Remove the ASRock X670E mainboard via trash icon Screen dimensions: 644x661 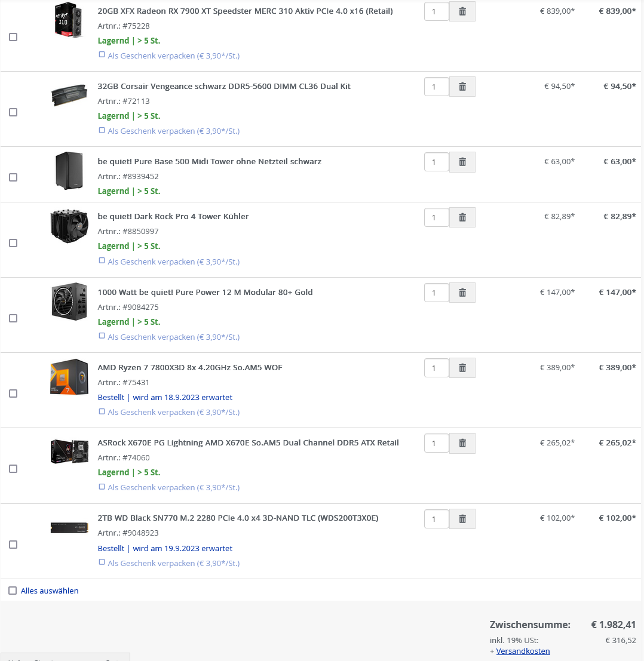462,443
